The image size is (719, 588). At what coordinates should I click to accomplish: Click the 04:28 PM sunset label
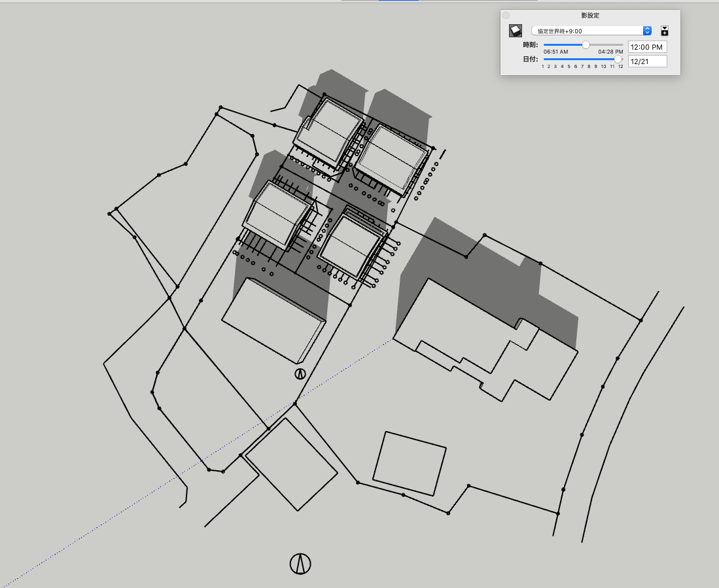(610, 52)
